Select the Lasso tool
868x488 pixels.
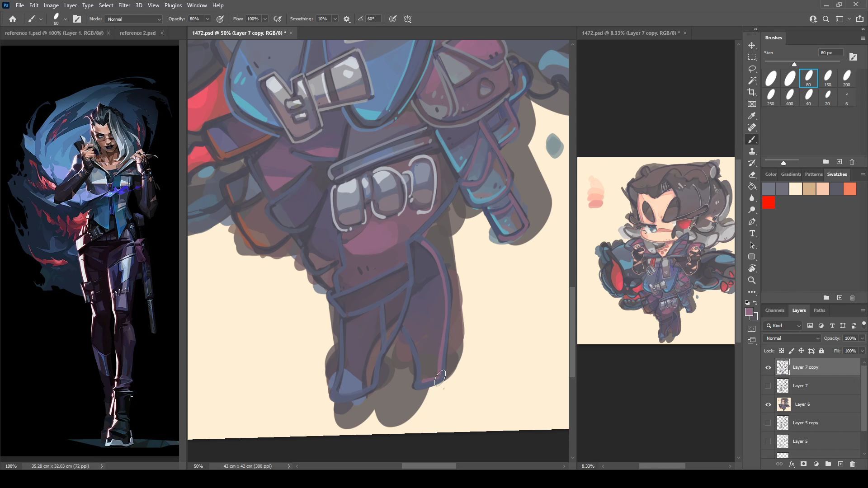point(752,69)
